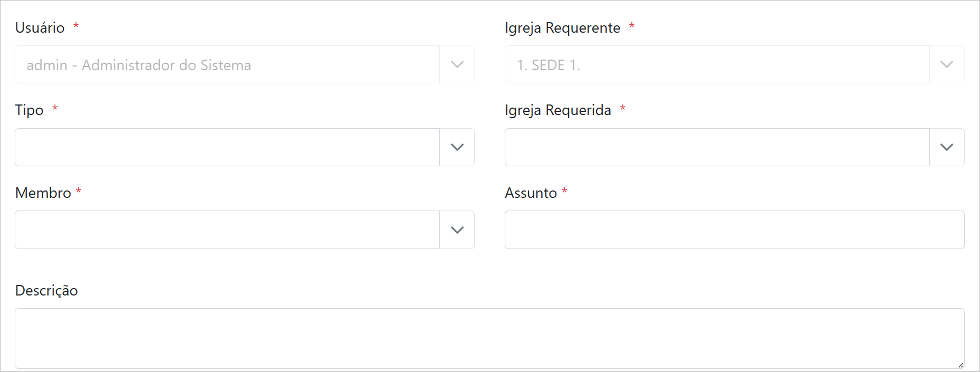This screenshot has width=980, height=372.
Task: Click the Descrição textarea resize handle
Action: click(960, 365)
